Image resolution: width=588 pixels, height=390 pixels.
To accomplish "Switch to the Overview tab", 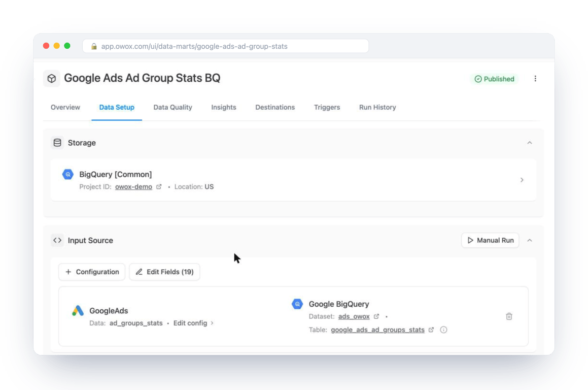I will click(65, 107).
